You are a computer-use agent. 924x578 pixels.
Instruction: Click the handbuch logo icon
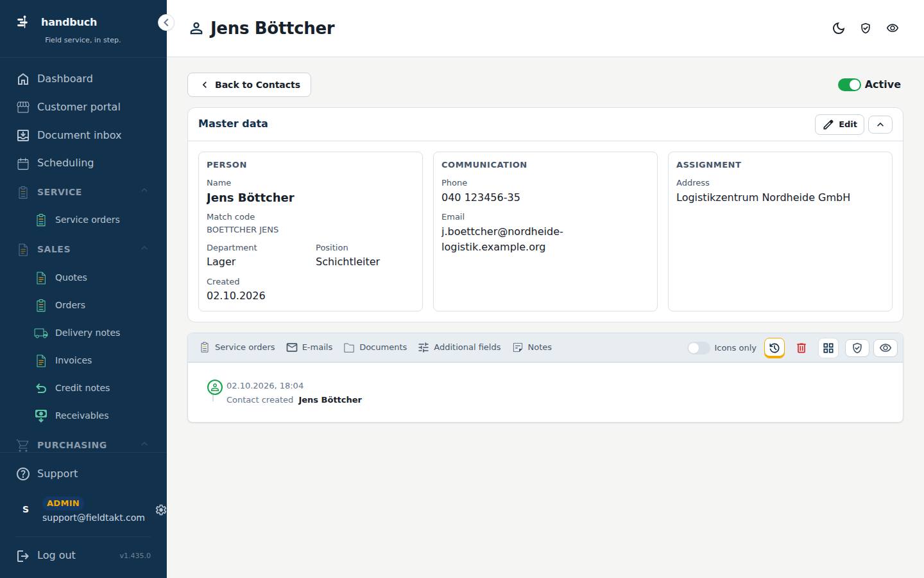tap(22, 22)
